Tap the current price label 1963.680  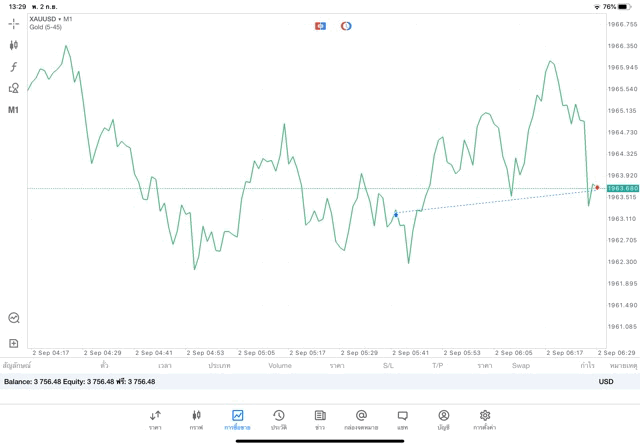coord(622,188)
